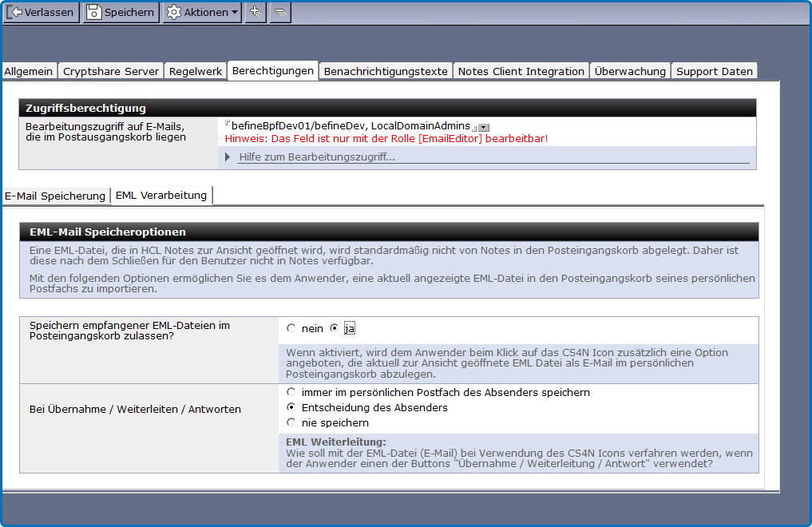The height and width of the screenshot is (527, 812).
Task: Click the Bearbeitungszugriff names input field
Action: pyautogui.click(x=350, y=126)
